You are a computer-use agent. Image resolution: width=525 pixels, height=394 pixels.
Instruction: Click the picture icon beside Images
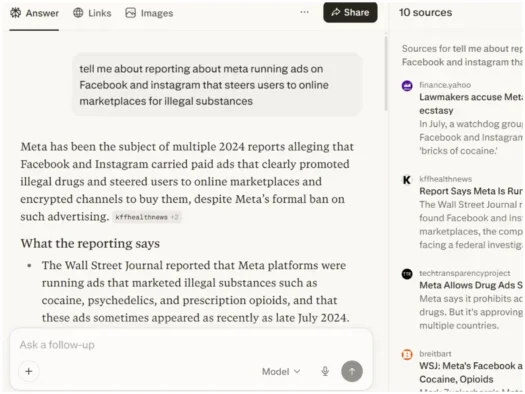(x=131, y=13)
